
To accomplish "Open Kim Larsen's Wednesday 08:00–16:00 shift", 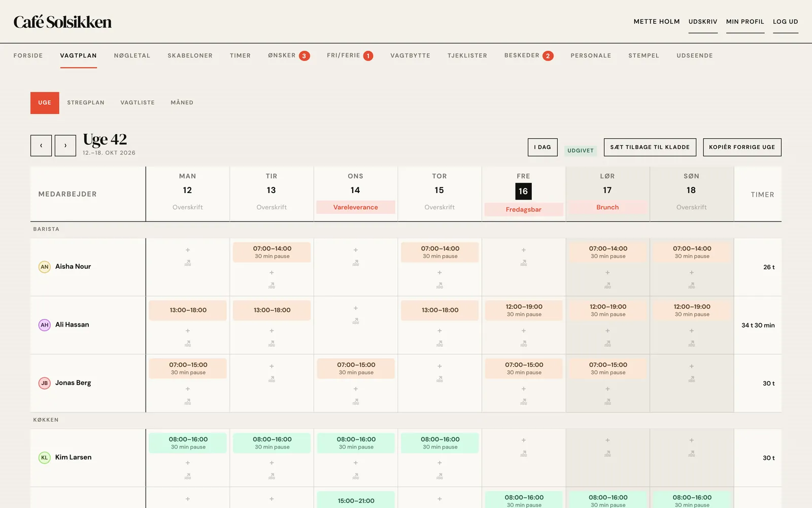I will click(356, 443).
